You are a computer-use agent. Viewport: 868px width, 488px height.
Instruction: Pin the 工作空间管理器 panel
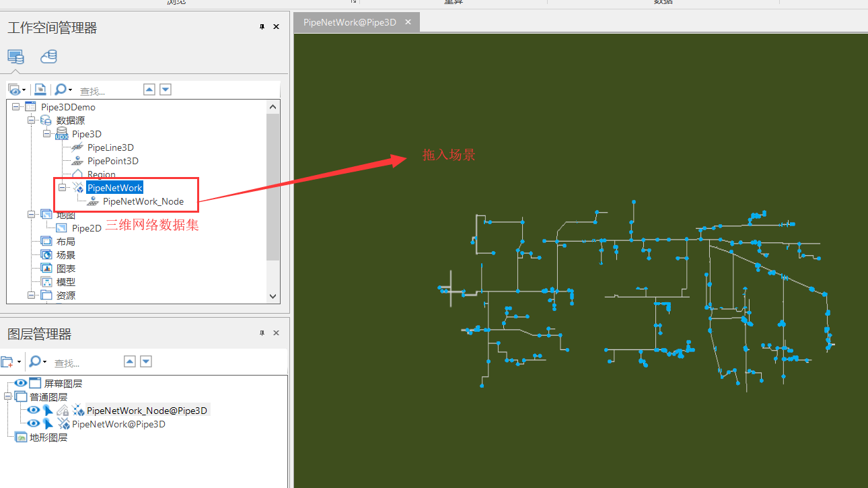coord(262,27)
